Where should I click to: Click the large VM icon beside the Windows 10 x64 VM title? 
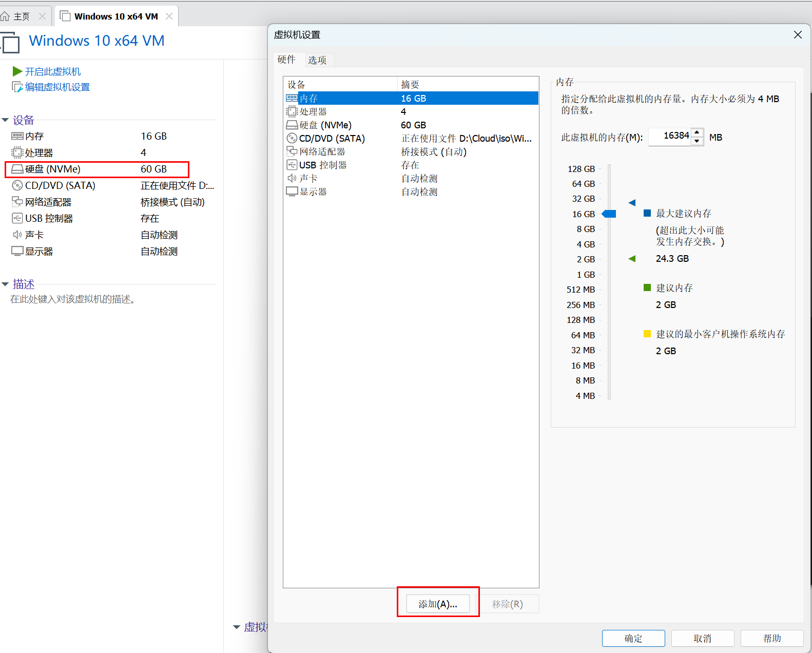[10, 42]
